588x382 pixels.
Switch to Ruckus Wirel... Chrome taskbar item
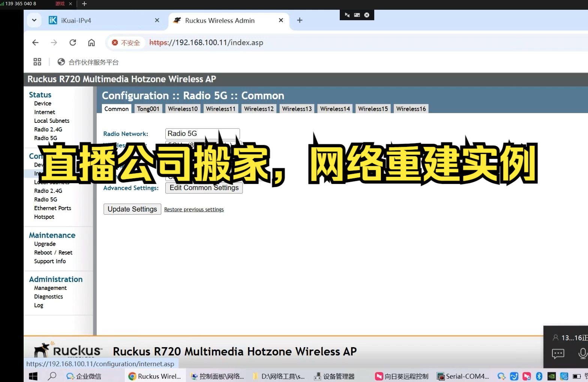[154, 376]
